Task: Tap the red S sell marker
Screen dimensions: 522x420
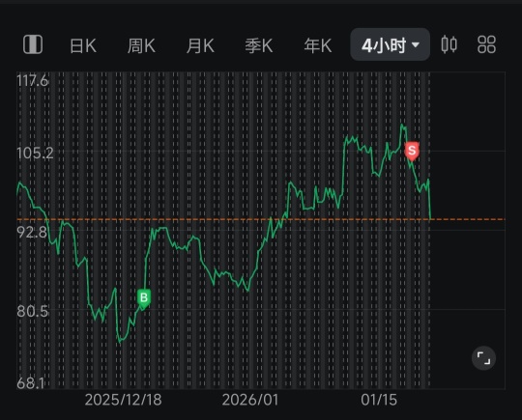Action: (x=412, y=152)
